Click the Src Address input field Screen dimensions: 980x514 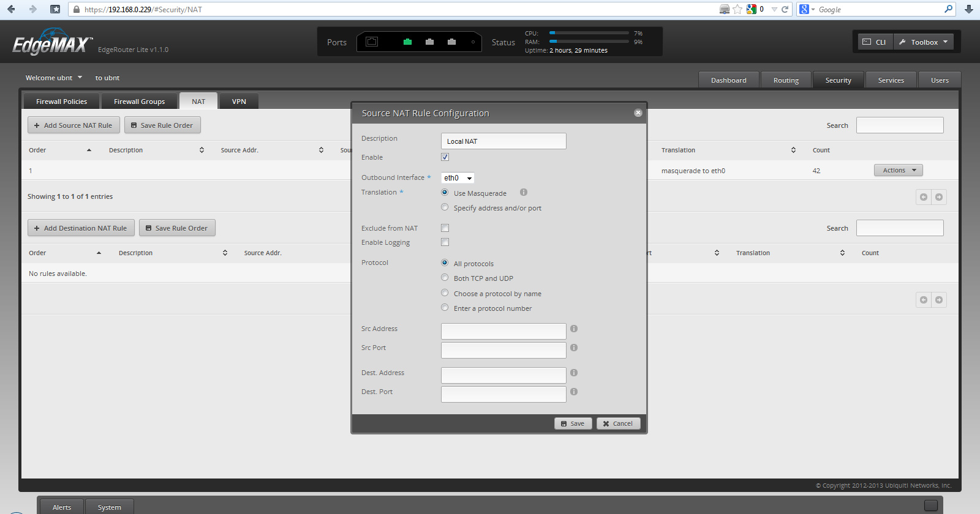503,331
